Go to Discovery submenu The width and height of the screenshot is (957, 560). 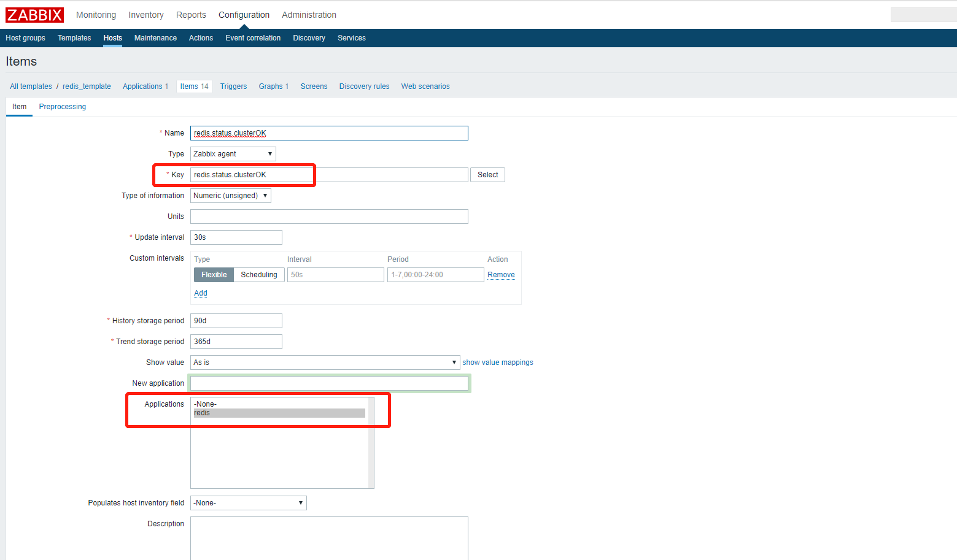(x=309, y=38)
